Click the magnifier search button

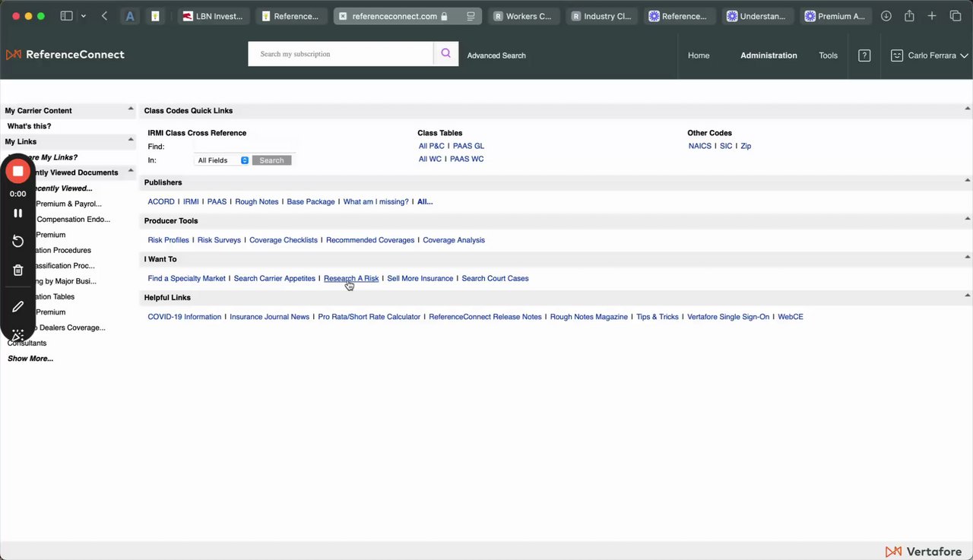[x=446, y=54]
